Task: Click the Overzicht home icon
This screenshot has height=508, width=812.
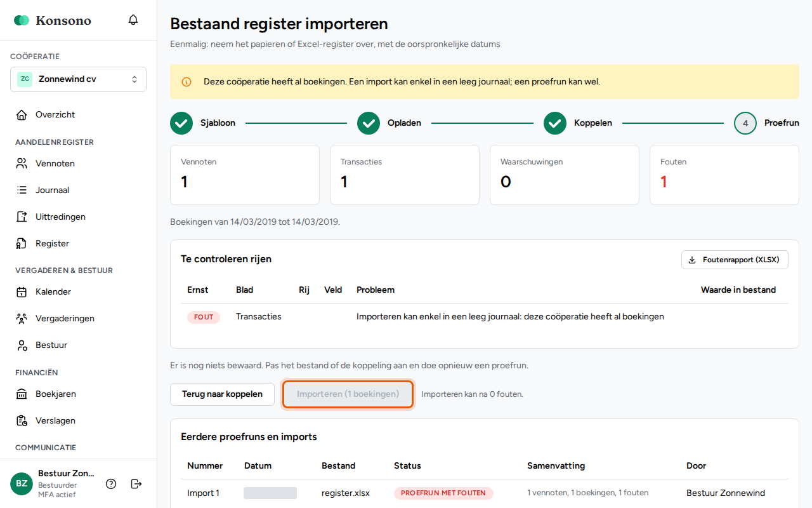Action: click(x=22, y=115)
